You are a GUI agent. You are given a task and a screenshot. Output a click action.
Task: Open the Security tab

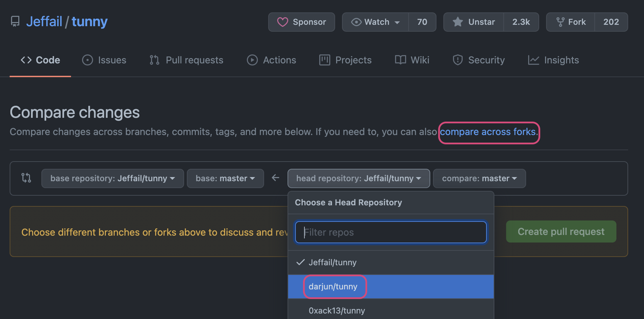[x=478, y=60]
